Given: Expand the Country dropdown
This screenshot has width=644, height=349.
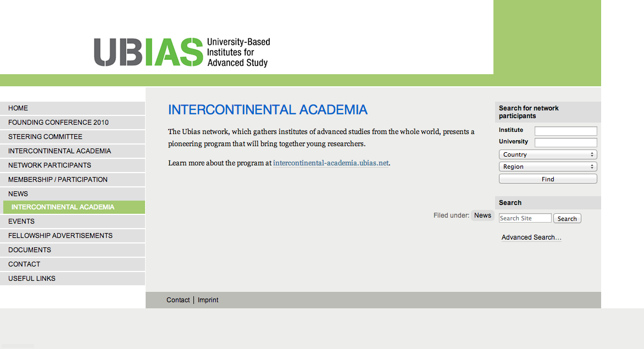Looking at the screenshot, I should [547, 154].
